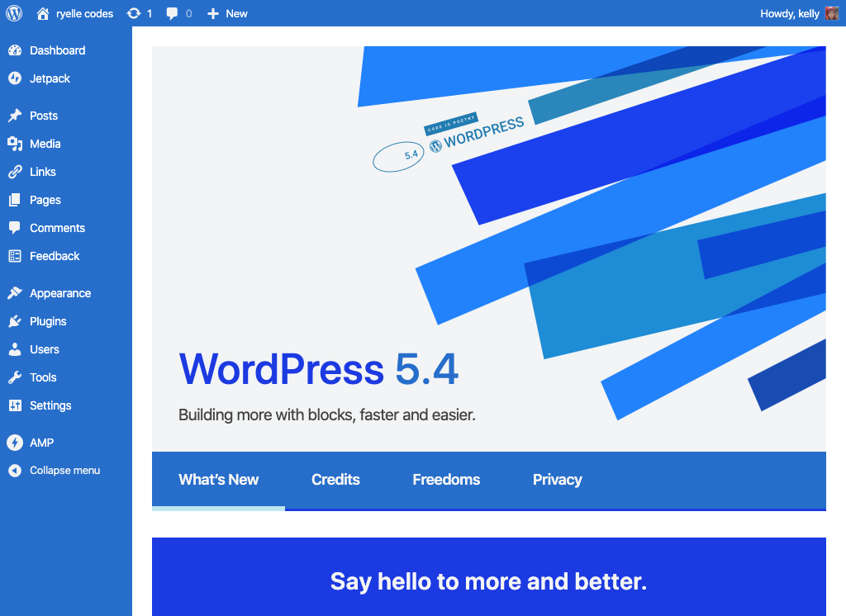Click the plus icon next to New
Viewport: 846px width, 616px height.
point(213,13)
